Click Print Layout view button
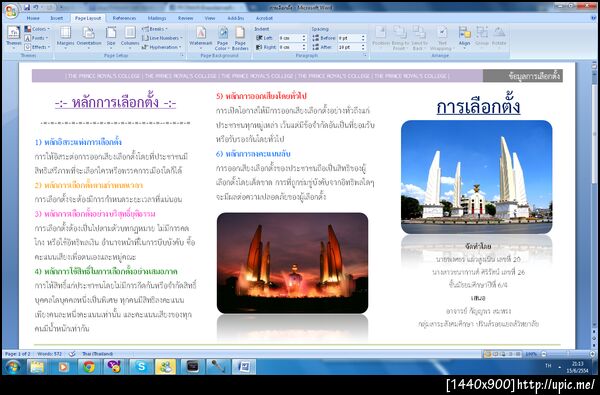600x395 pixels. coord(488,354)
